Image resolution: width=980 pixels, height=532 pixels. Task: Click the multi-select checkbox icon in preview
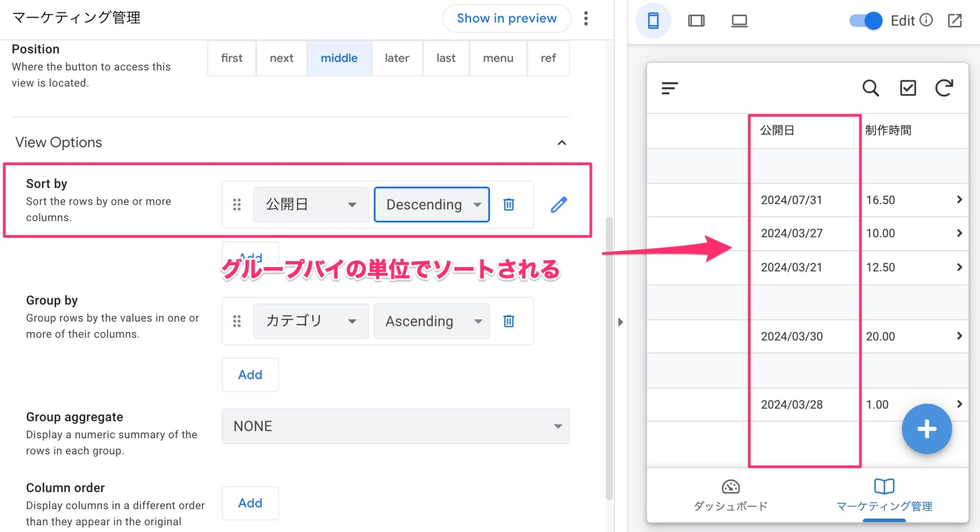(x=908, y=88)
